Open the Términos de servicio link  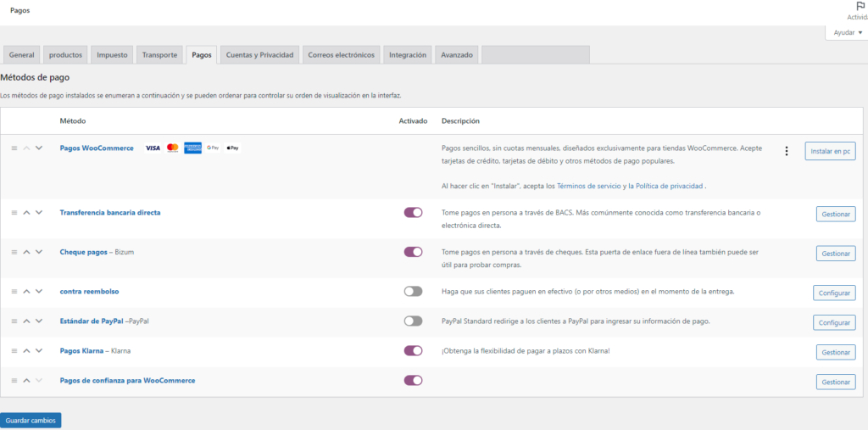588,187
